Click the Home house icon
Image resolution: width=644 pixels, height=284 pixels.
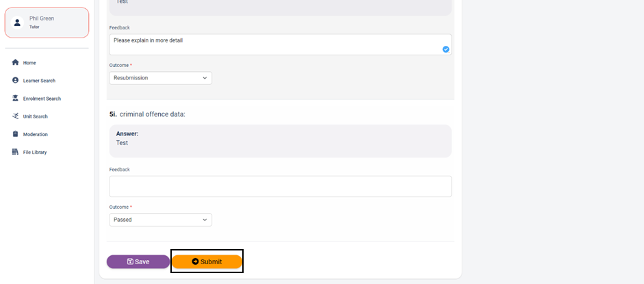coord(15,62)
